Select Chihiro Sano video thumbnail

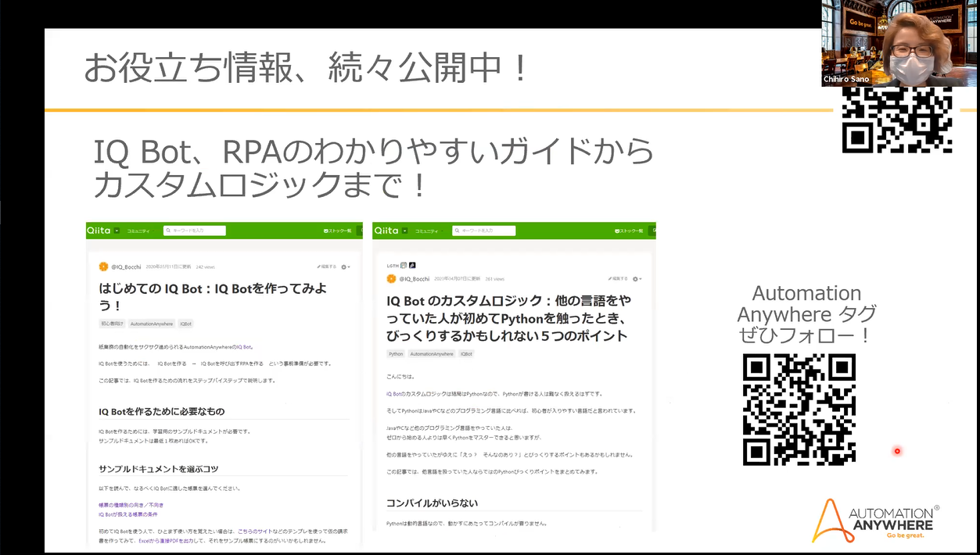tap(899, 43)
